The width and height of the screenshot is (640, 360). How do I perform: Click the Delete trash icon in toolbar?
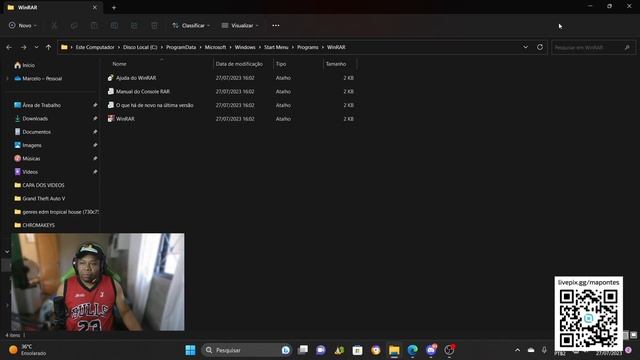click(x=154, y=25)
